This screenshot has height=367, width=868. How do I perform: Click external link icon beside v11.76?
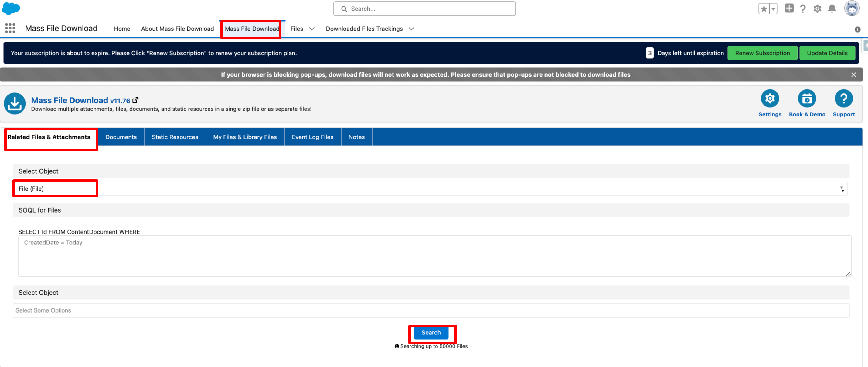pos(135,100)
